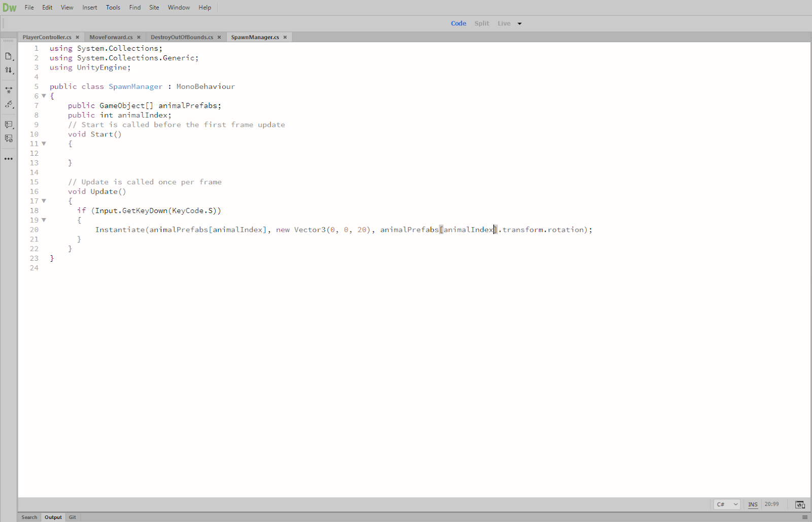Click Expand All code icon in left toolbar
The image size is (812, 522).
pyautogui.click(x=9, y=90)
